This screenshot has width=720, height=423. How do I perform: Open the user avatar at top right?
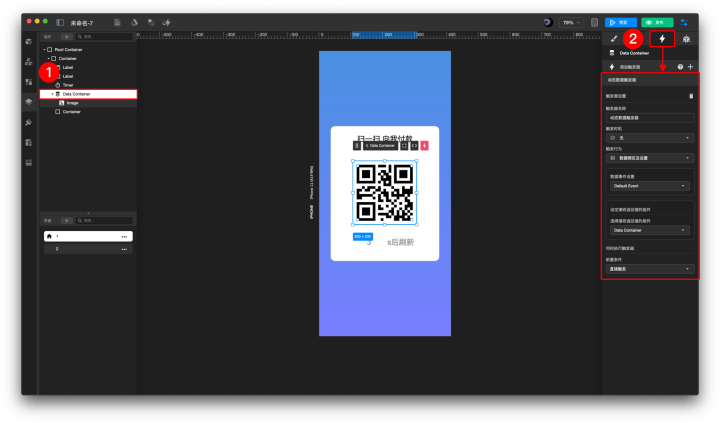coord(547,22)
